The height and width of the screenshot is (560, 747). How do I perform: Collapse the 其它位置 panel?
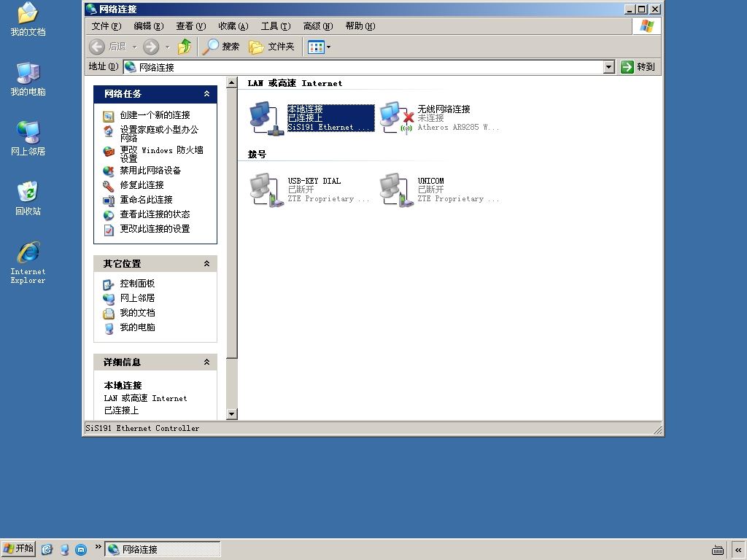point(206,263)
